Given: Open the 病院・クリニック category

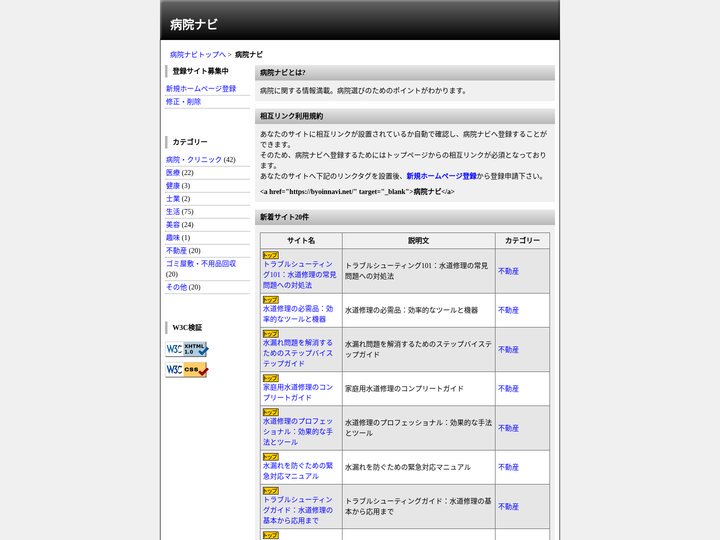Looking at the screenshot, I should click(194, 159).
